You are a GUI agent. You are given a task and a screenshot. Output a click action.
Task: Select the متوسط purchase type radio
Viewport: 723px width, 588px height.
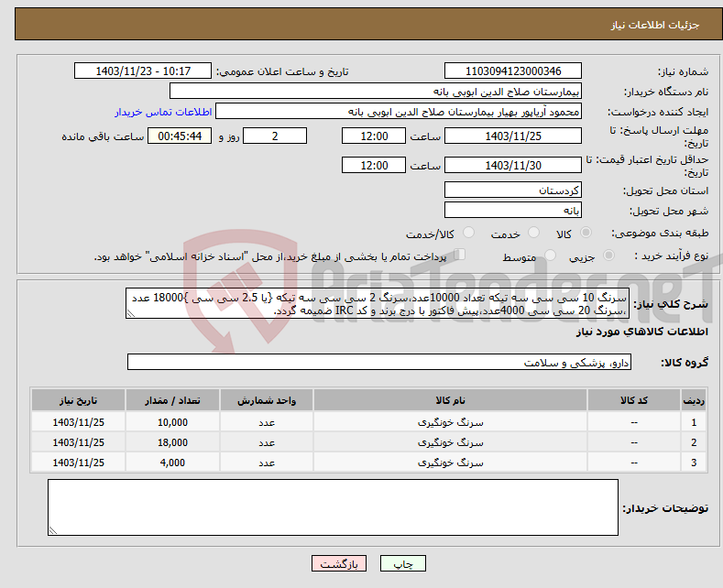[x=550, y=255]
